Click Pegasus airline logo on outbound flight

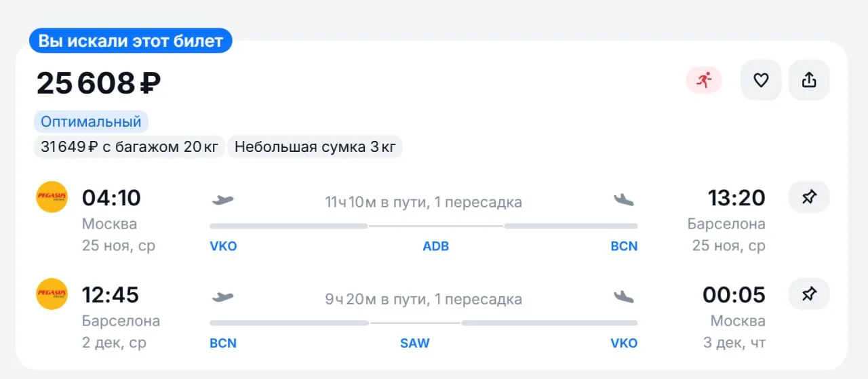52,197
